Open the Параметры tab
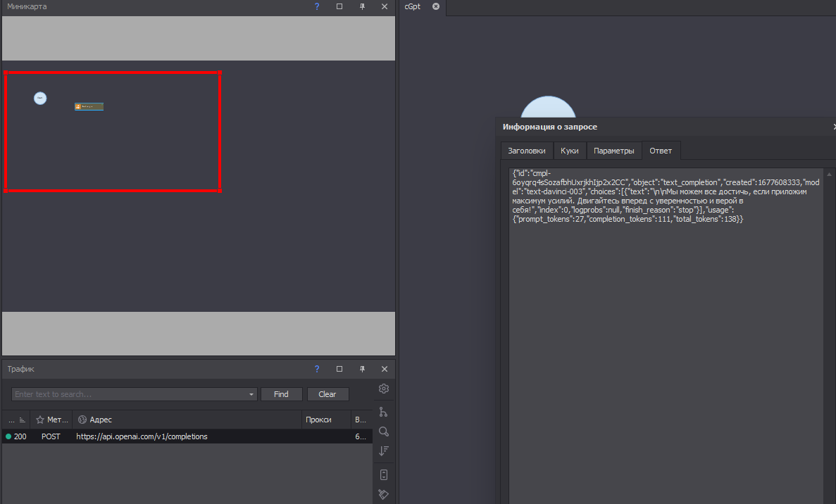The width and height of the screenshot is (836, 504). point(613,151)
